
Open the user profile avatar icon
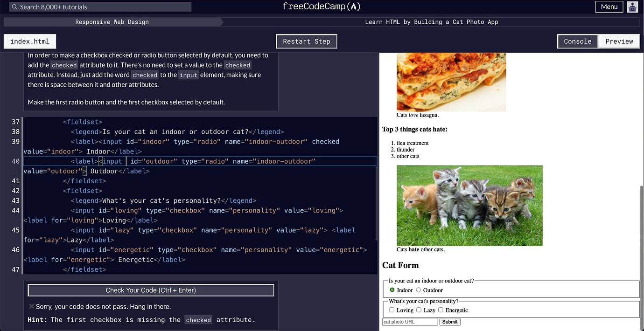tap(632, 7)
